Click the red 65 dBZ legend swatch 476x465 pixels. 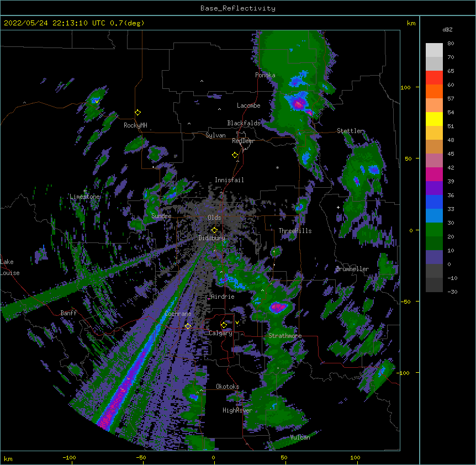pyautogui.click(x=434, y=77)
